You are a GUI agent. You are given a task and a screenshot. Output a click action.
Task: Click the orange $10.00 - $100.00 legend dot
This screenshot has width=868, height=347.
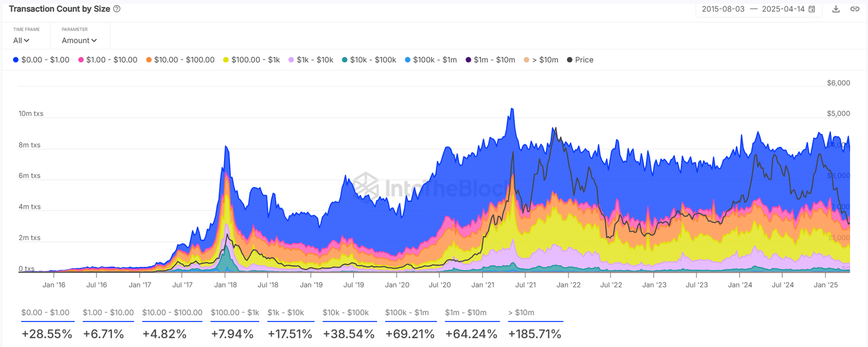click(x=149, y=60)
